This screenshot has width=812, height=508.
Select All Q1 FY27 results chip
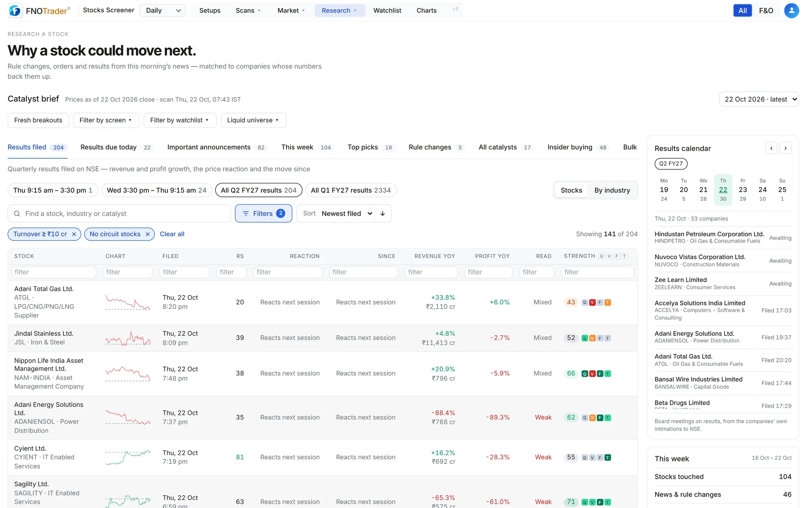click(351, 190)
